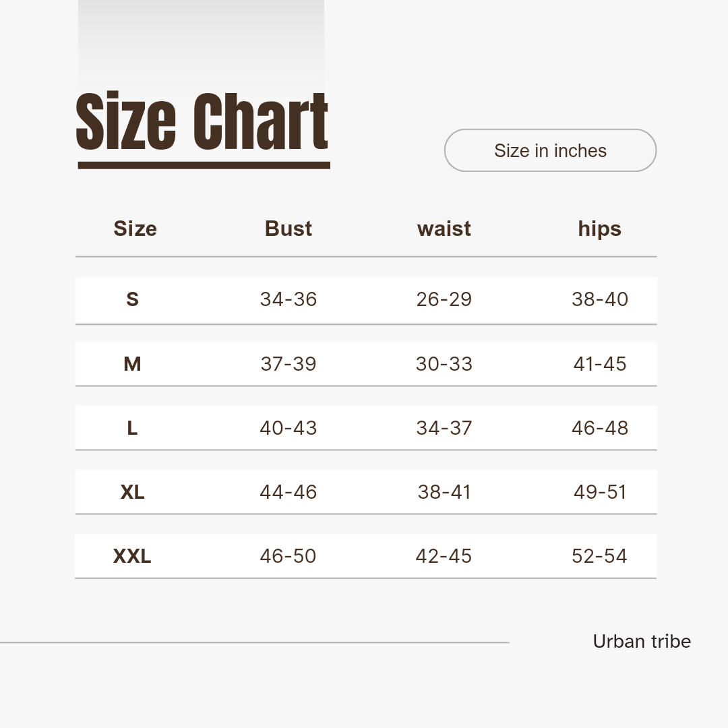Click the L size row label
This screenshot has height=728, width=728.
[132, 428]
